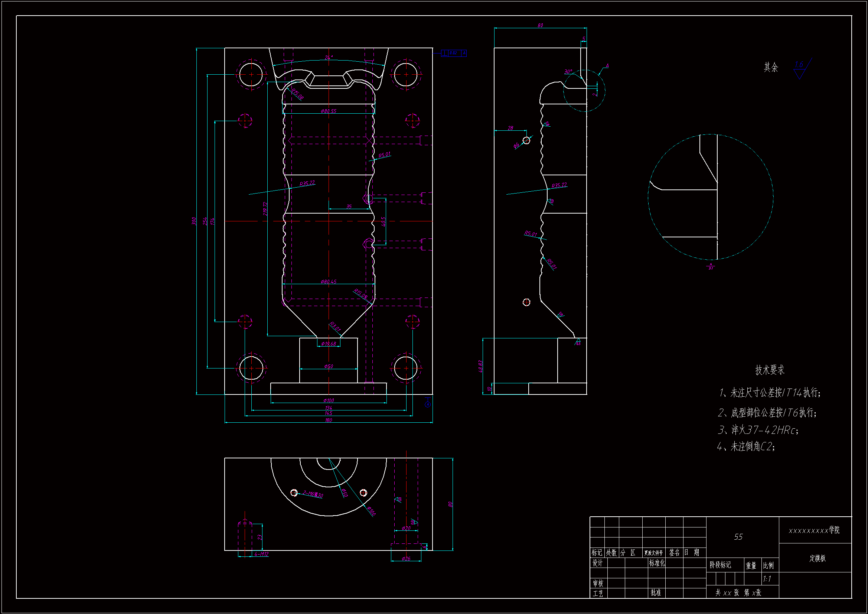The height and width of the screenshot is (614, 868).
Task: Select the perpendicularity tolerance frame at top
Action: [x=454, y=53]
